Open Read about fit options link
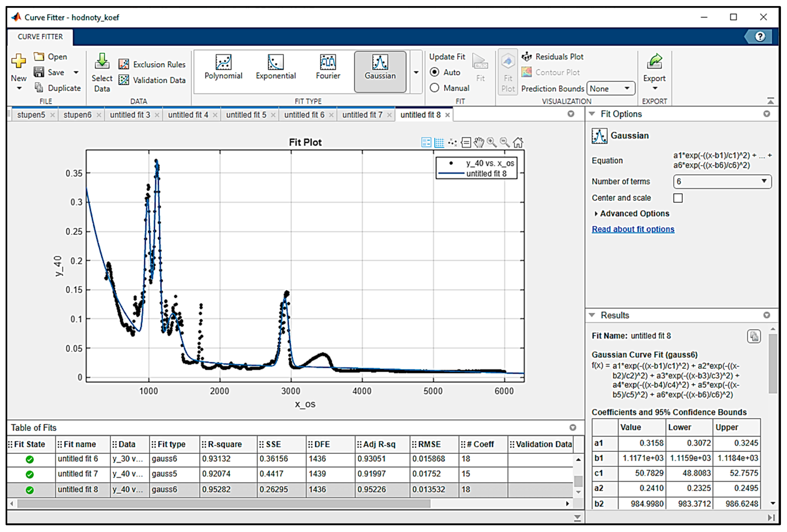 coord(633,229)
